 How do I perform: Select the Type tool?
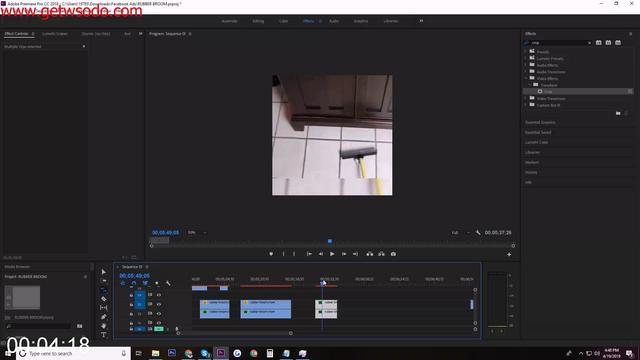tap(104, 335)
